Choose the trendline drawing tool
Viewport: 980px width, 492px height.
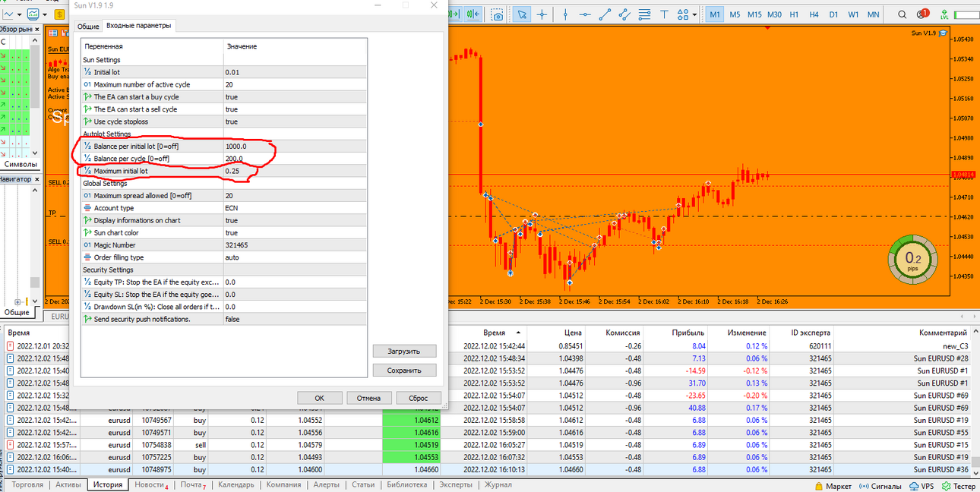605,14
